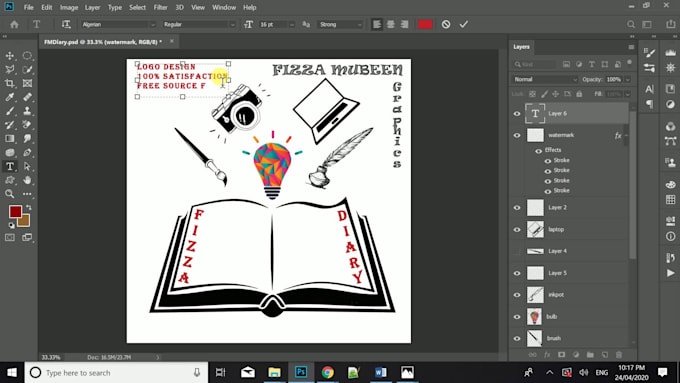Hide the first Stroke effect
Viewport: 680px width, 383px height.
pyautogui.click(x=548, y=160)
